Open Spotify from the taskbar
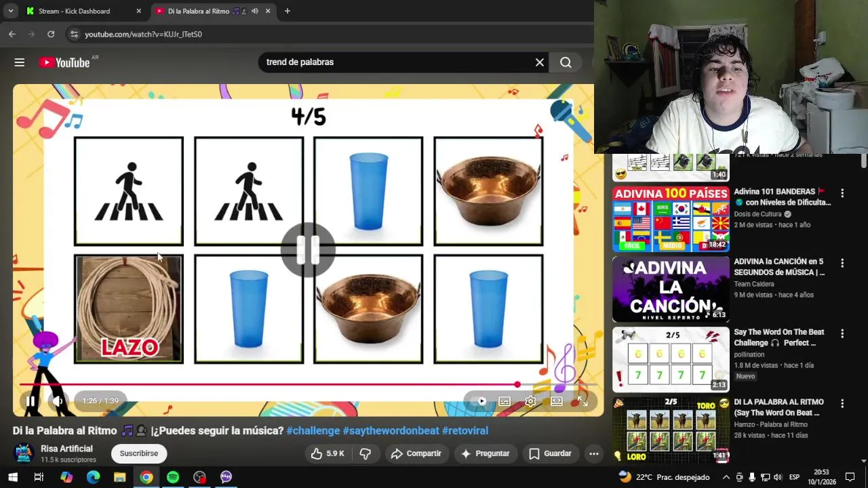868x488 pixels. point(173,477)
